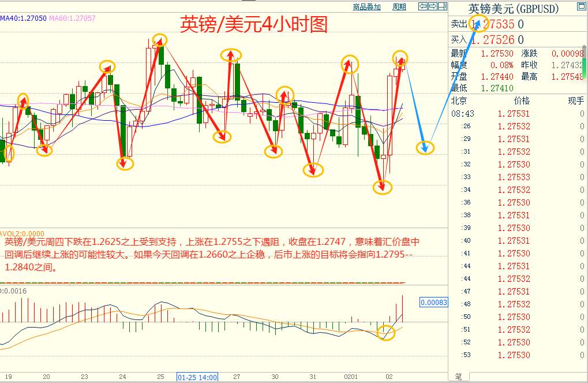Click the right arrow navigation icon

433,6
